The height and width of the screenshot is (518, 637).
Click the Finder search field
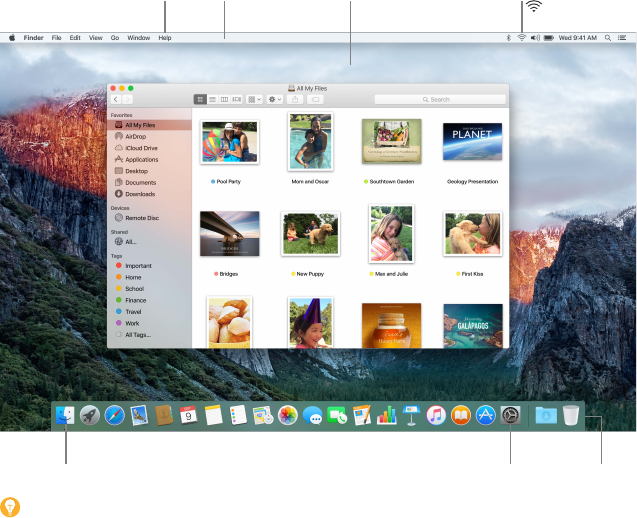coord(438,100)
